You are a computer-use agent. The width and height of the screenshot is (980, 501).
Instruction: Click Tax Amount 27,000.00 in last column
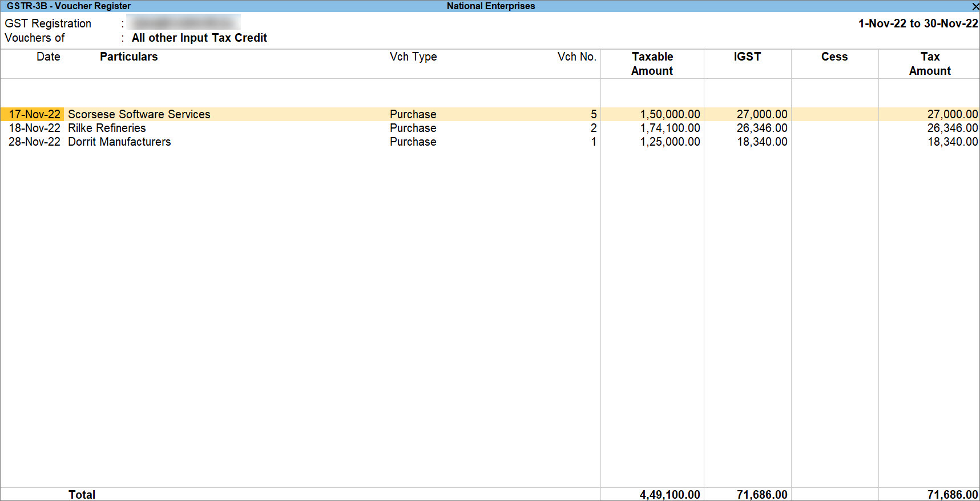[953, 114]
